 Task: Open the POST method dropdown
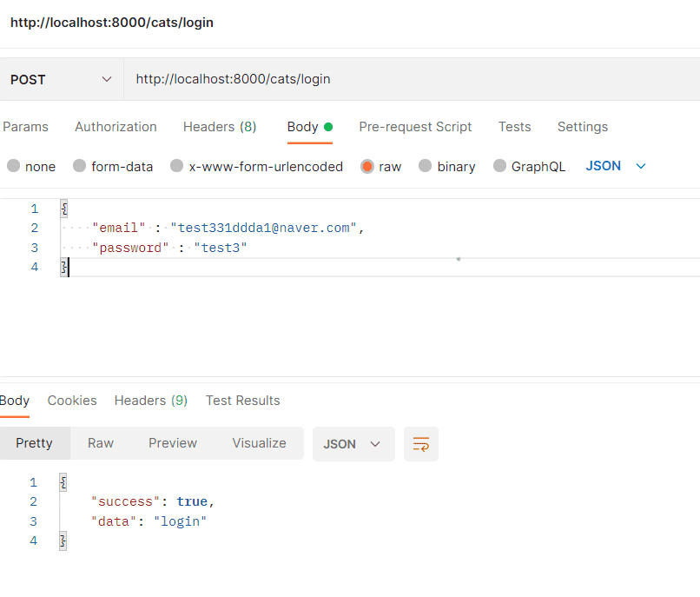(62, 80)
